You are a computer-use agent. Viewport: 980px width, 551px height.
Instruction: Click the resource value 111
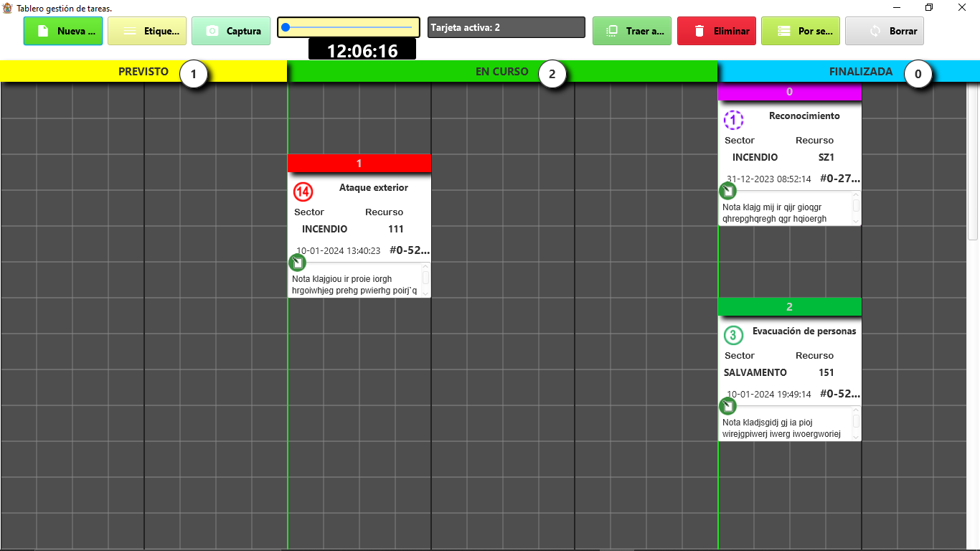(x=396, y=230)
